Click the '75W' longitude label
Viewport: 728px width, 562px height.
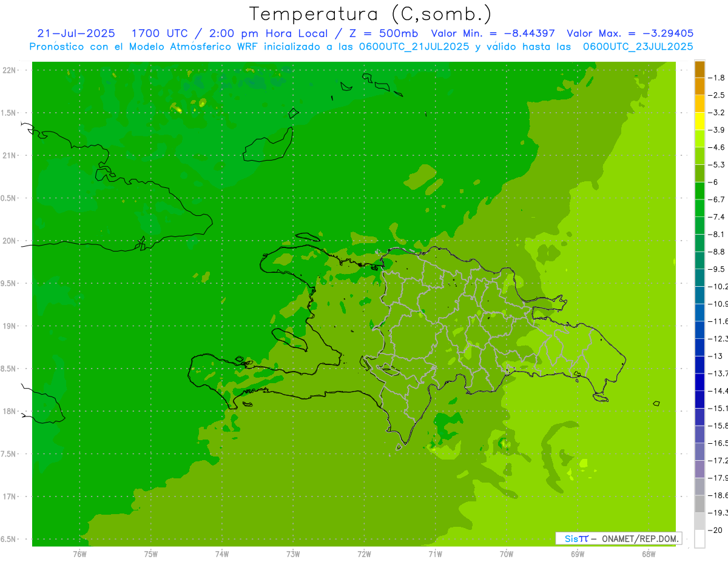[151, 554]
